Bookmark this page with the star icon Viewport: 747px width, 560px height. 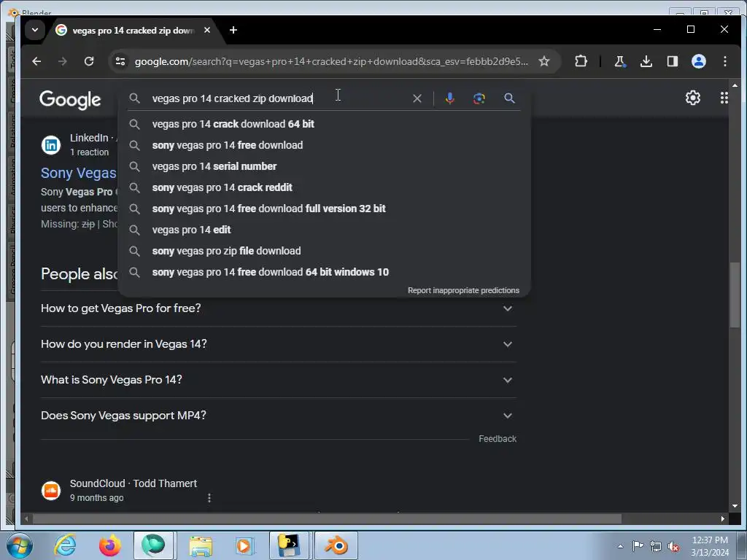[544, 61]
